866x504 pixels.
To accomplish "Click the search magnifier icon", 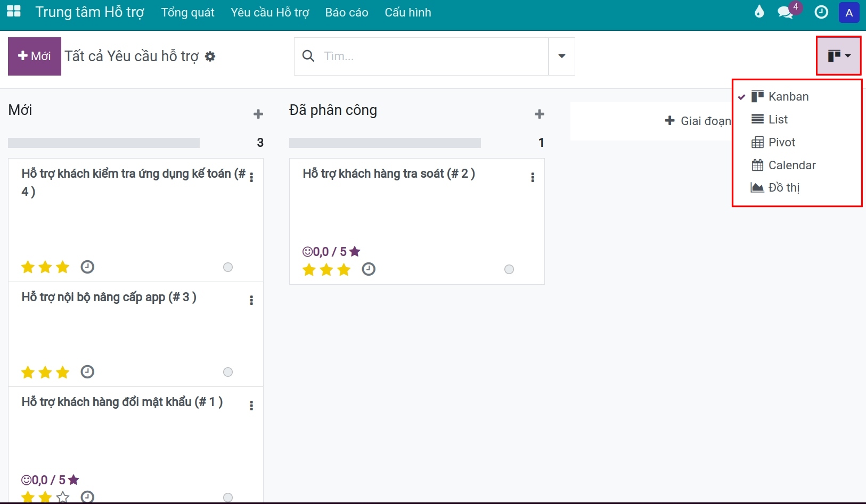I will 308,56.
